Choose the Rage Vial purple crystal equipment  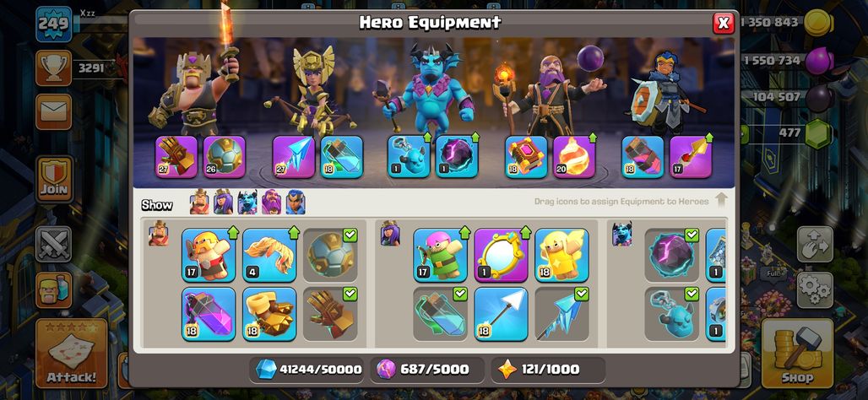[x=209, y=314]
